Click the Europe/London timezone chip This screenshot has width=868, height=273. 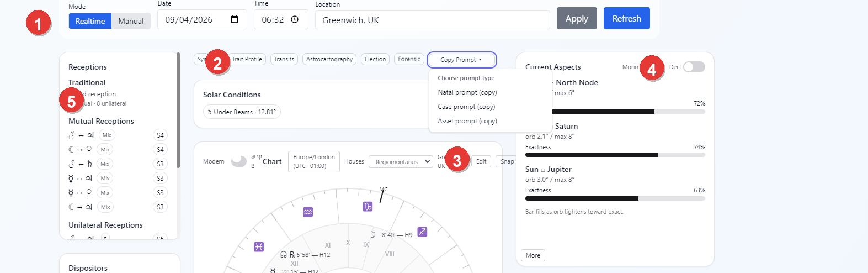click(314, 161)
